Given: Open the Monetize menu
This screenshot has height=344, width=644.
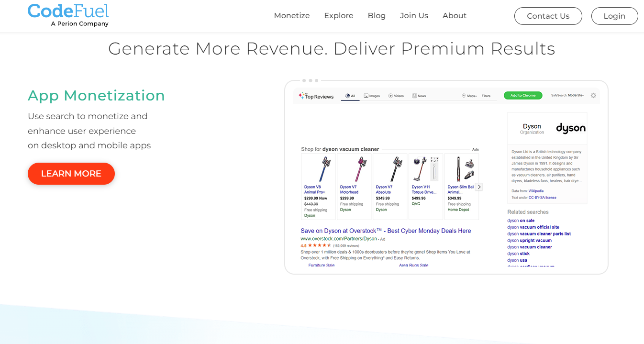Looking at the screenshot, I should click(292, 16).
